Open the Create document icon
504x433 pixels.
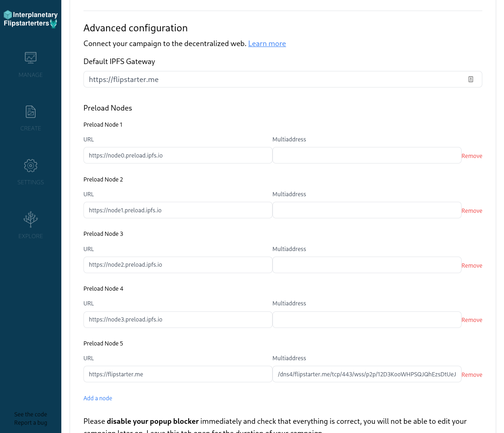coord(30,111)
